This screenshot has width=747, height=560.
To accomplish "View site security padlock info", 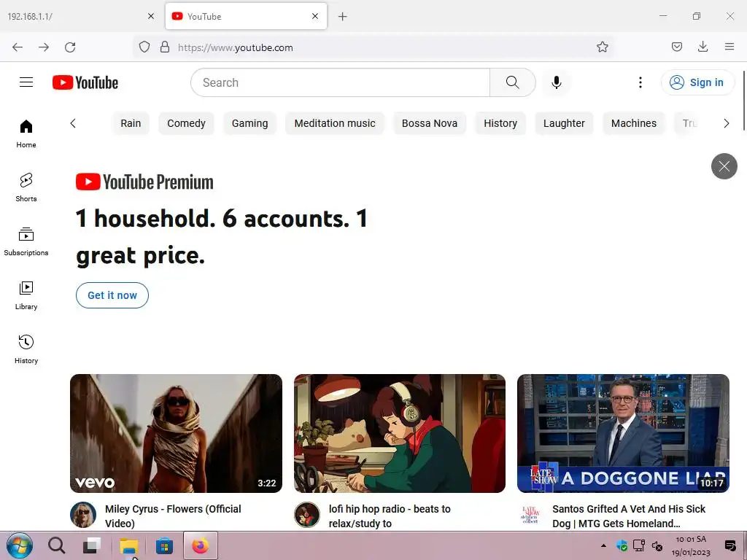I will [x=165, y=47].
